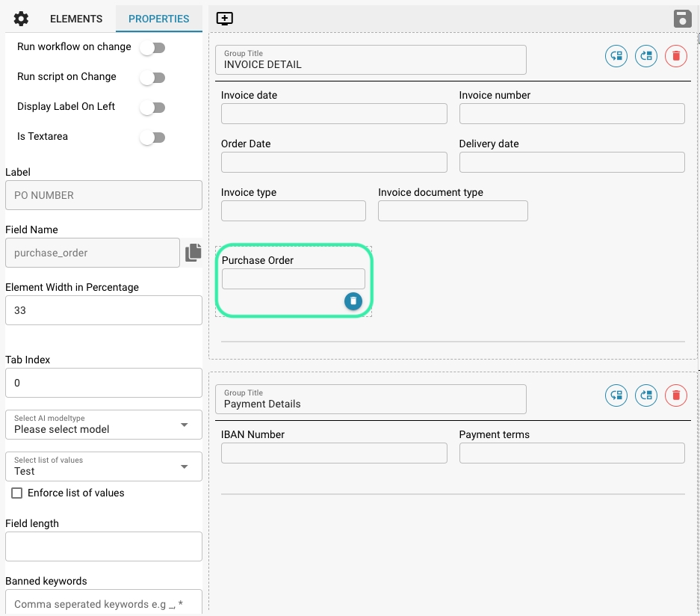700x616 pixels.
Task: Check Enforce list of values
Action: [16, 493]
